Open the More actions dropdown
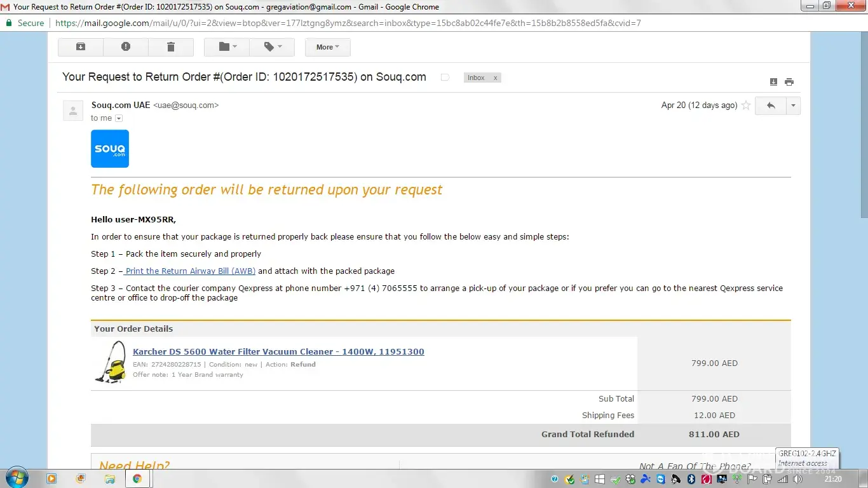Image resolution: width=868 pixels, height=488 pixels. [328, 47]
